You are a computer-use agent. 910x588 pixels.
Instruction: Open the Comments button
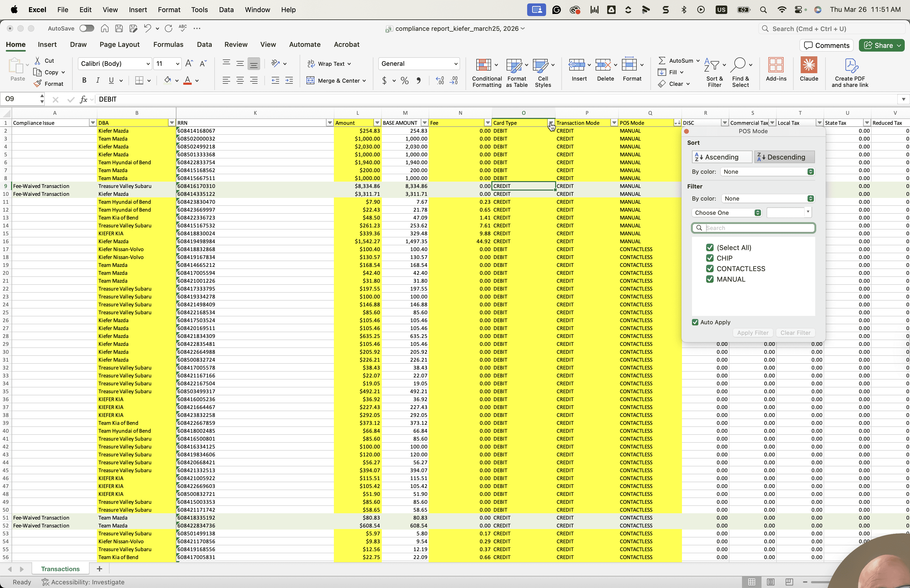[x=827, y=46]
